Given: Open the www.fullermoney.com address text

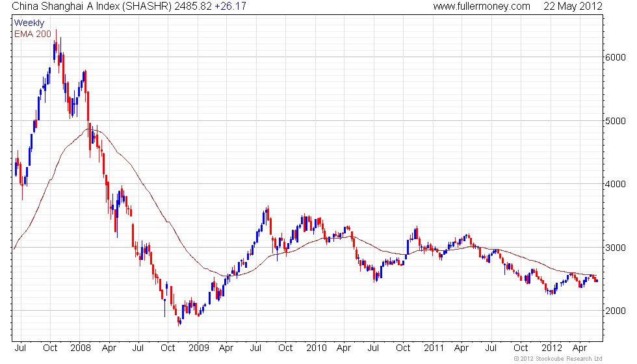Looking at the screenshot, I should [x=482, y=6].
